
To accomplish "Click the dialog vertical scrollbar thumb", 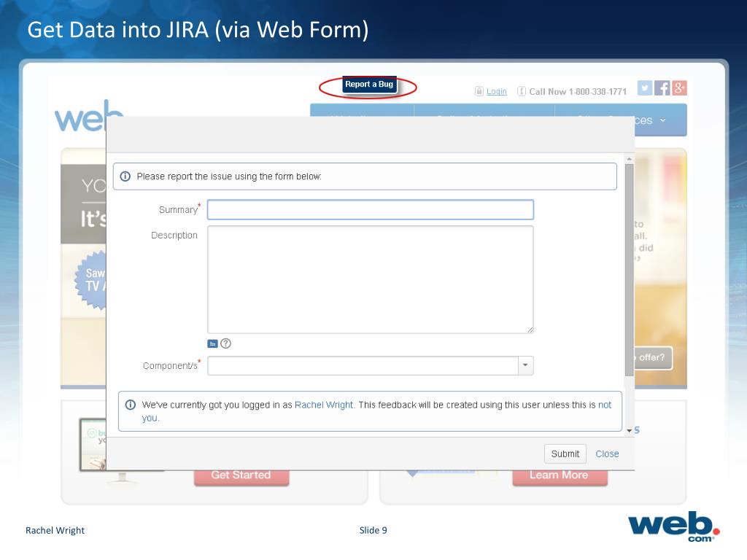I will coord(630,270).
